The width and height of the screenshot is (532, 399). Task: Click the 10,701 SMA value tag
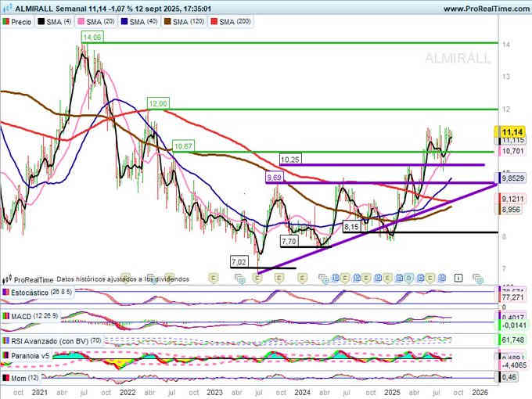click(x=512, y=151)
